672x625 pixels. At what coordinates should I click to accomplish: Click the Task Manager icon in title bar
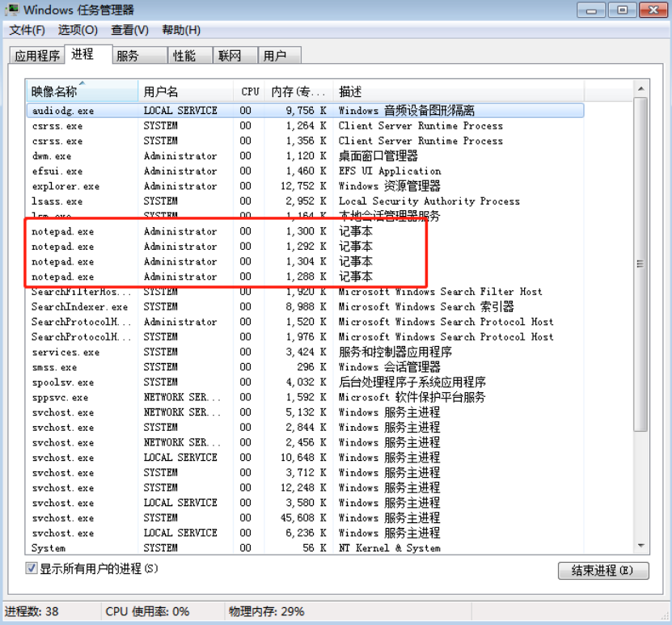[x=11, y=10]
